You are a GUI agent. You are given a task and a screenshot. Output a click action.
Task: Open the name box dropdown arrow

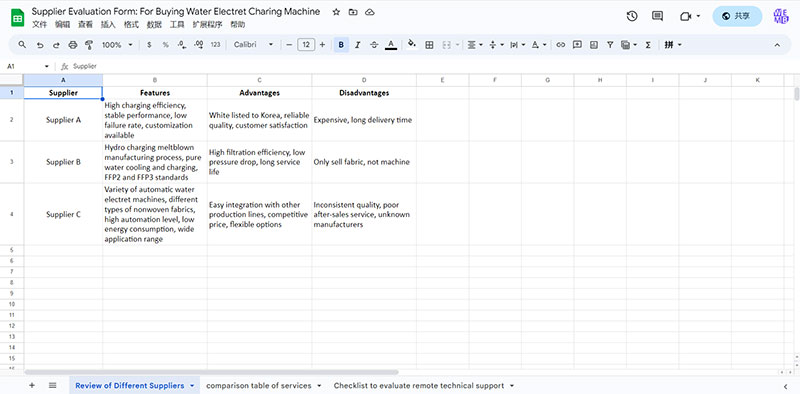tap(46, 66)
